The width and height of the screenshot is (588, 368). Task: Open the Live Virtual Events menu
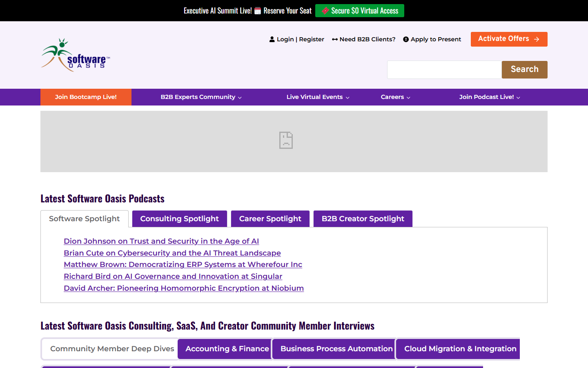coord(314,97)
